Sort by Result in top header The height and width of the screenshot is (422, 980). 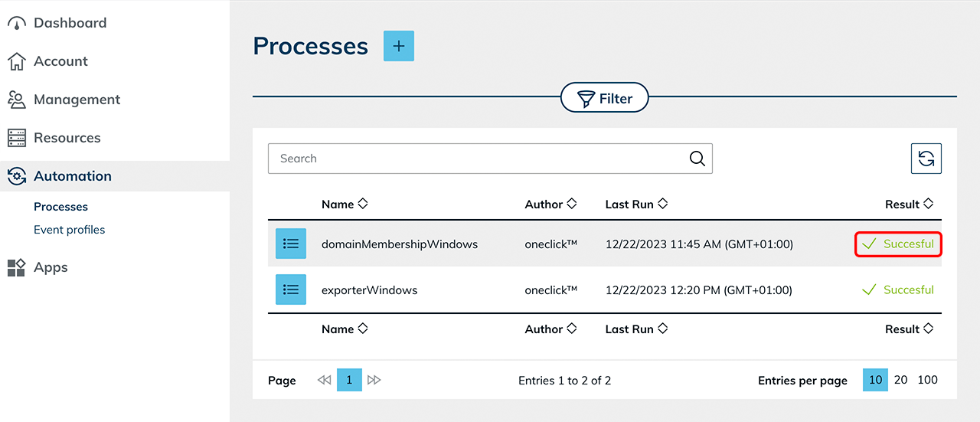tap(909, 204)
